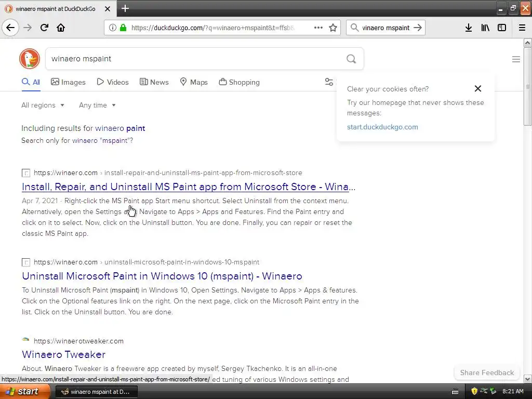Click the https://winaerotweaker.com result URL
This screenshot has width=532, height=399.
point(78,341)
